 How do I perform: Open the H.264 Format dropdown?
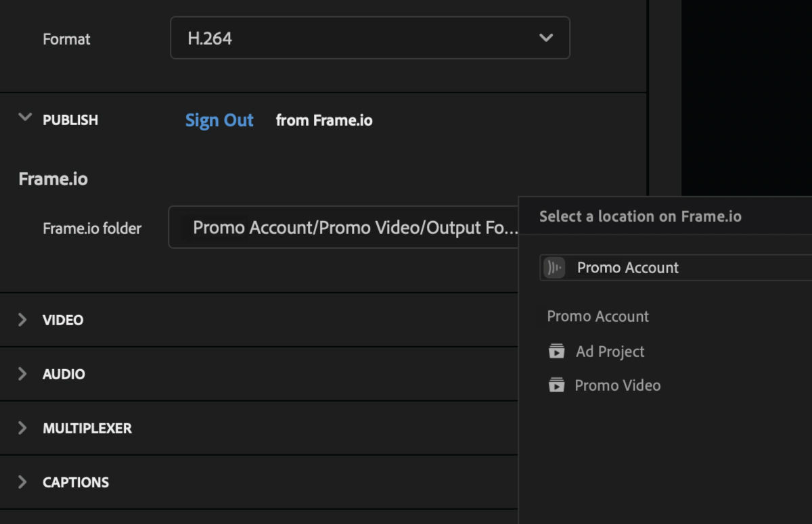(x=370, y=38)
